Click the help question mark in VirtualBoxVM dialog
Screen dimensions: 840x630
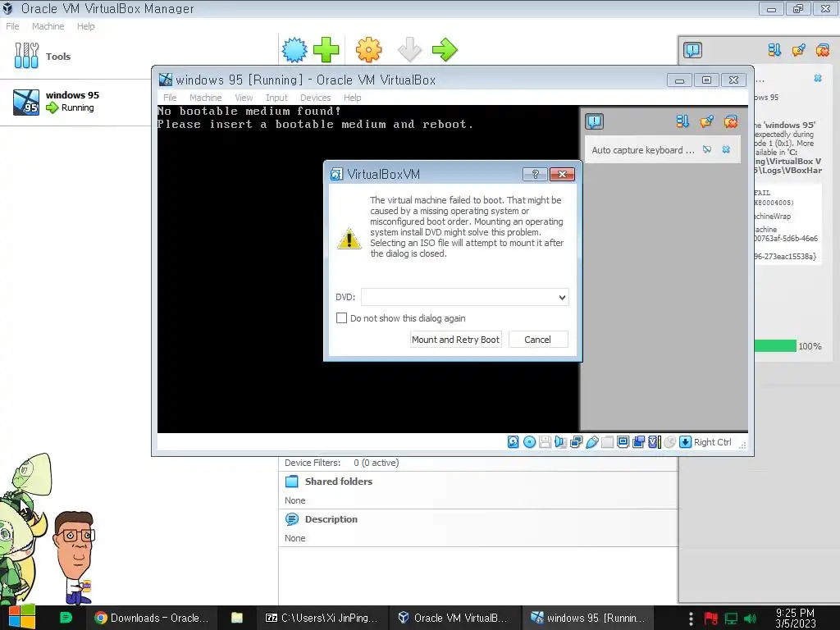click(535, 174)
